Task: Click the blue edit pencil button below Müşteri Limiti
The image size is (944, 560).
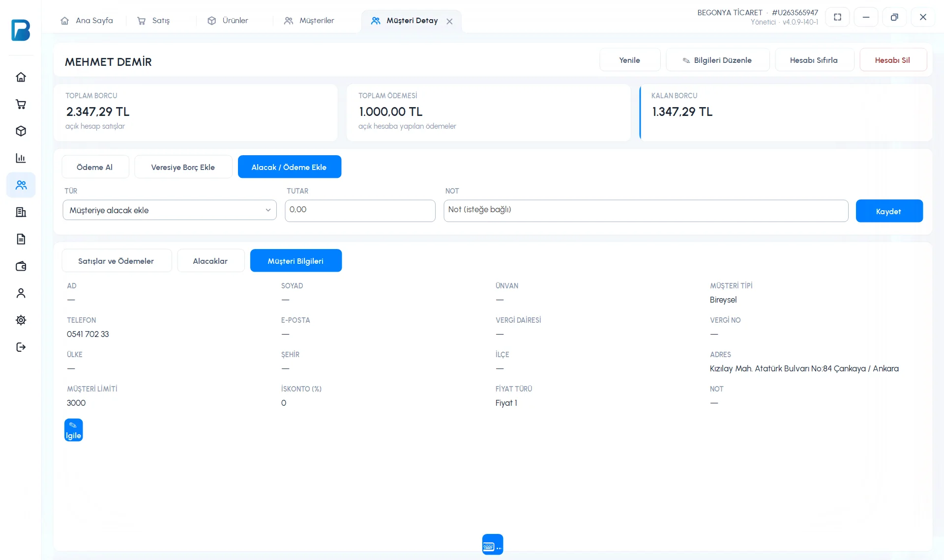Action: (73, 430)
